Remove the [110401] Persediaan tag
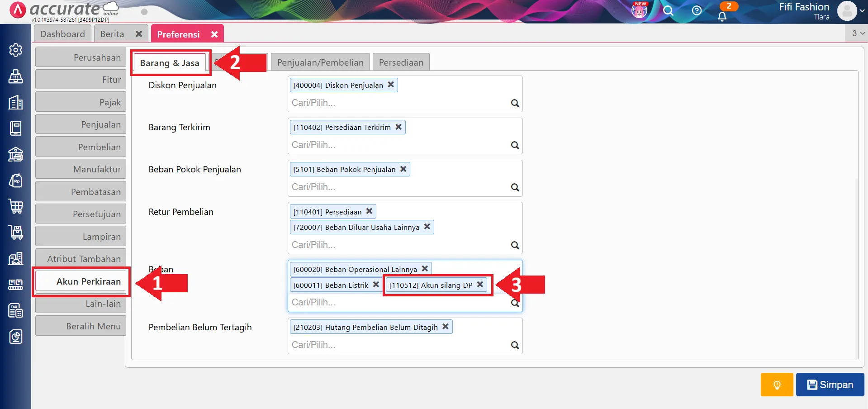 (369, 211)
